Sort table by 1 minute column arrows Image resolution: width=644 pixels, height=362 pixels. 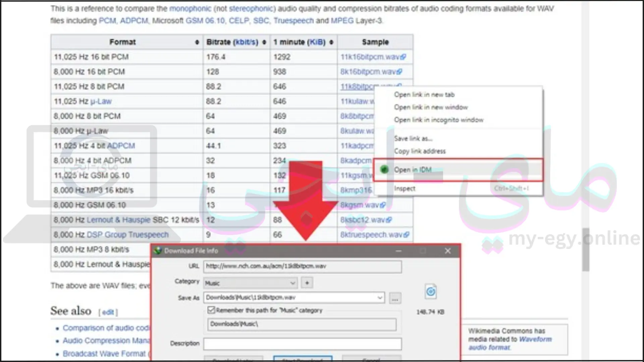331,42
